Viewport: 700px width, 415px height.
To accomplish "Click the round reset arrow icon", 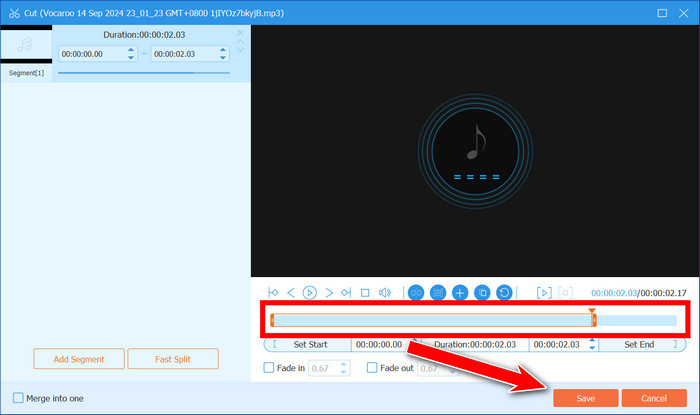I will [504, 293].
